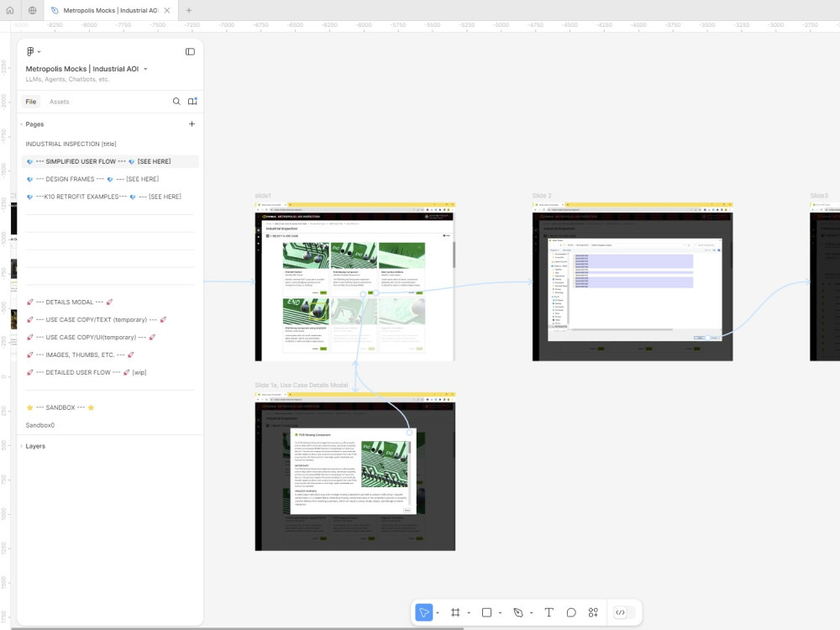
Task: Open the shape tools dropdown arrow
Action: [x=500, y=613]
